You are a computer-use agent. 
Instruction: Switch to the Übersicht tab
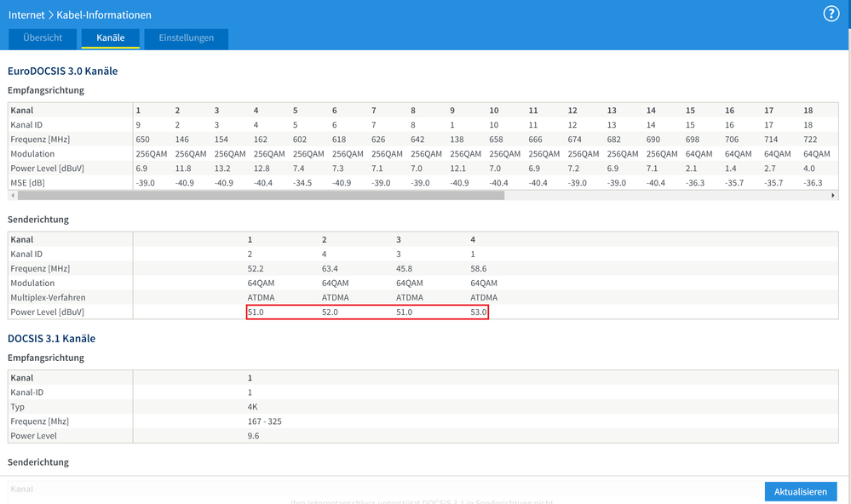click(43, 38)
